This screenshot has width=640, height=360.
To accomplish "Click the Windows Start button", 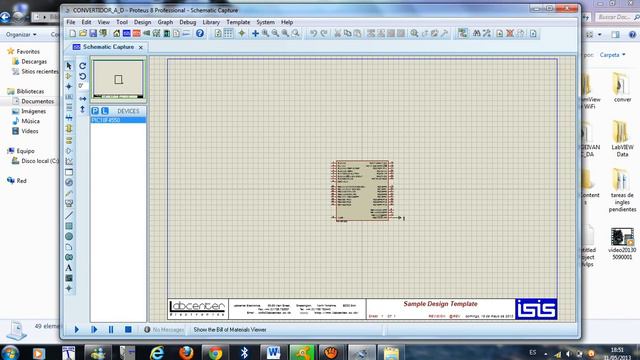I will pyautogui.click(x=10, y=352).
